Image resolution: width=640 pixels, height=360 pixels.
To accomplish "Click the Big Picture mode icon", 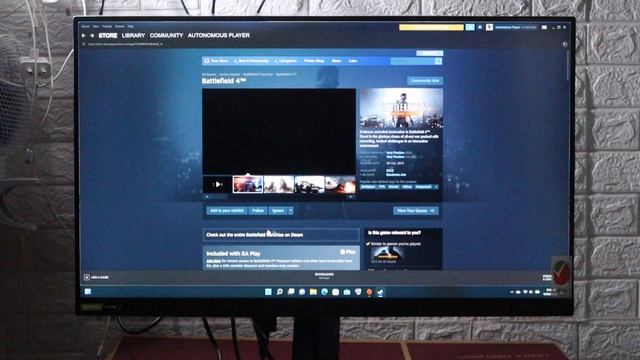I will 544,27.
